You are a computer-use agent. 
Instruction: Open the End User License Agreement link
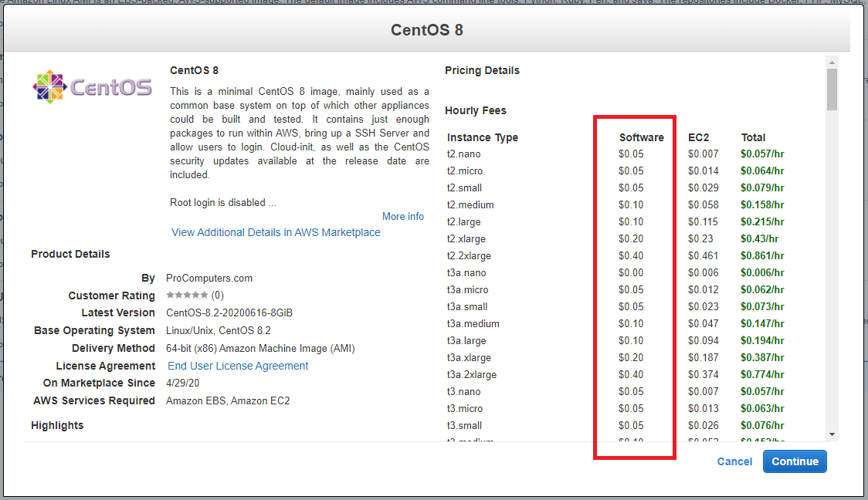pos(238,366)
